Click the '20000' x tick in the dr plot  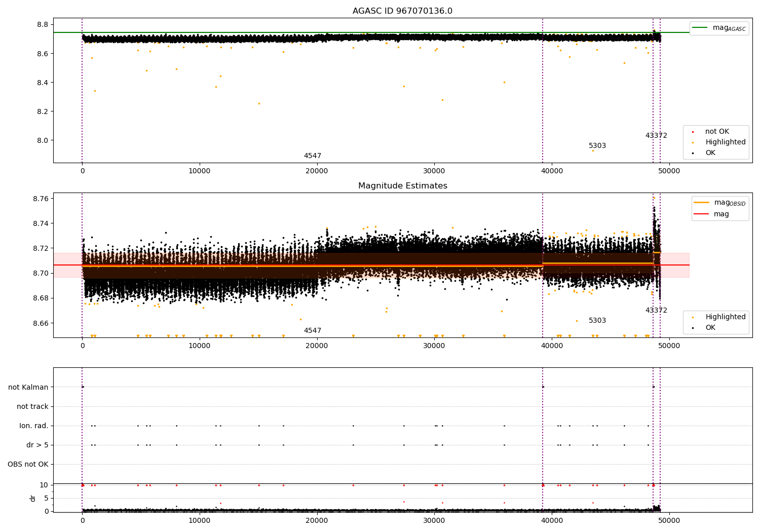(317, 520)
